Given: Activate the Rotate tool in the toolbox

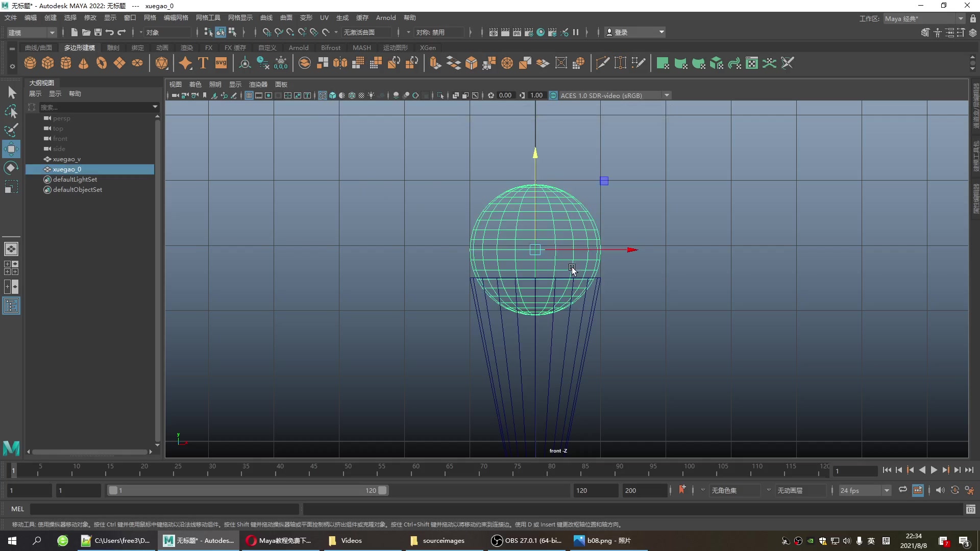Looking at the screenshot, I should [x=11, y=168].
